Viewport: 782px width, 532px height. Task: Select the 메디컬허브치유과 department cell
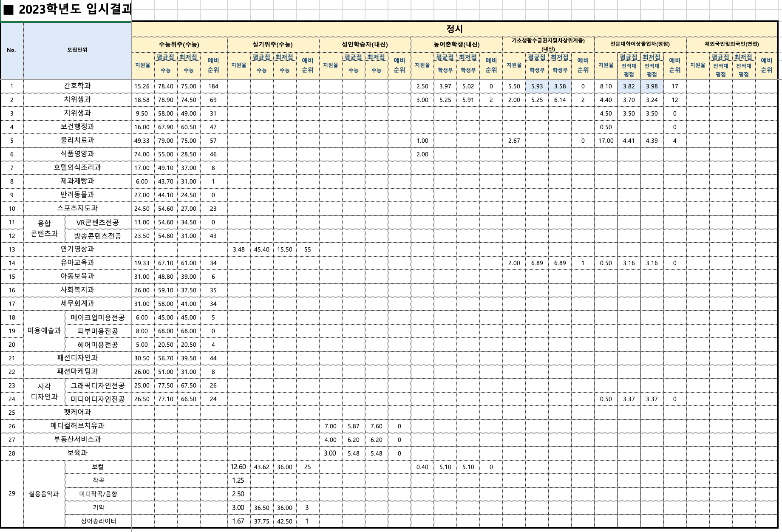(77, 426)
